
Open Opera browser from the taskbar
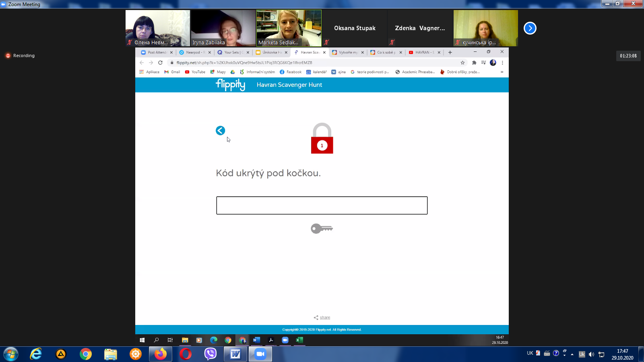point(185,354)
